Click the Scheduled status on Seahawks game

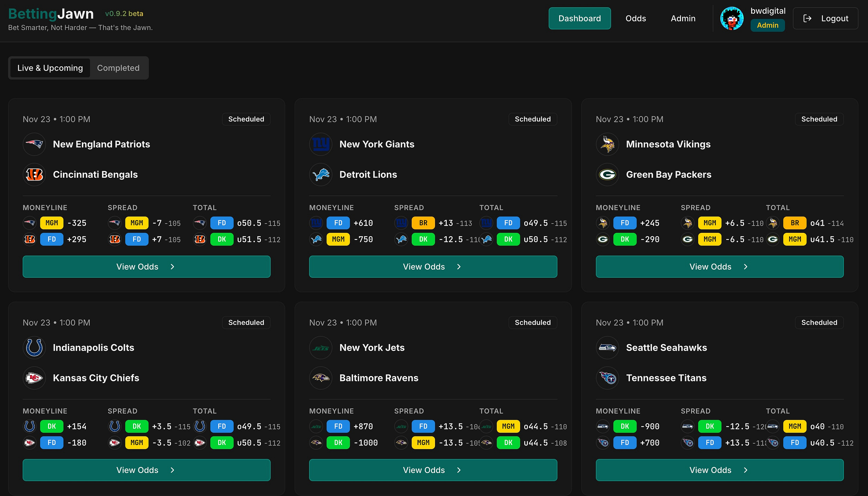coord(819,323)
